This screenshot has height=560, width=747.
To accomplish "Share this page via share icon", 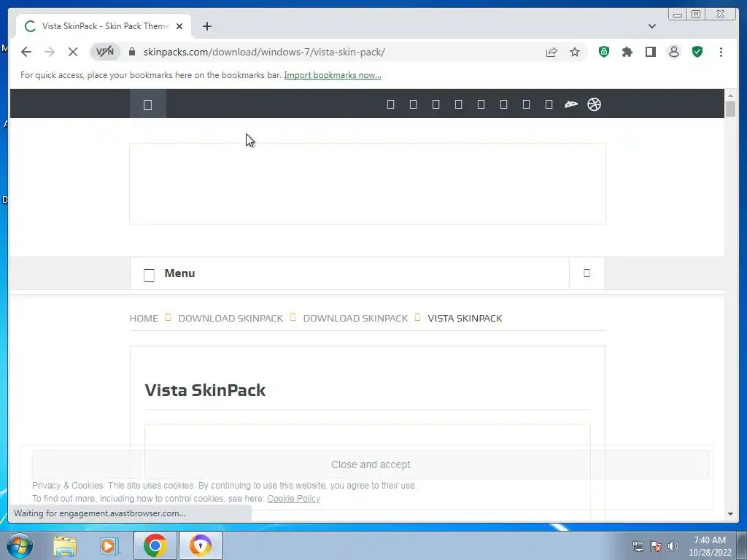I will coord(551,52).
